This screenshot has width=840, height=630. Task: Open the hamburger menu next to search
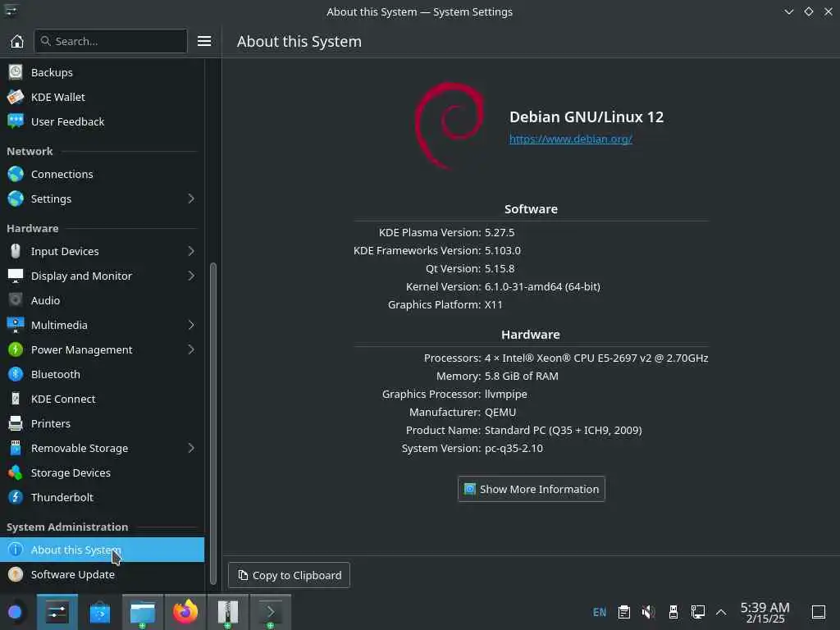[204, 41]
